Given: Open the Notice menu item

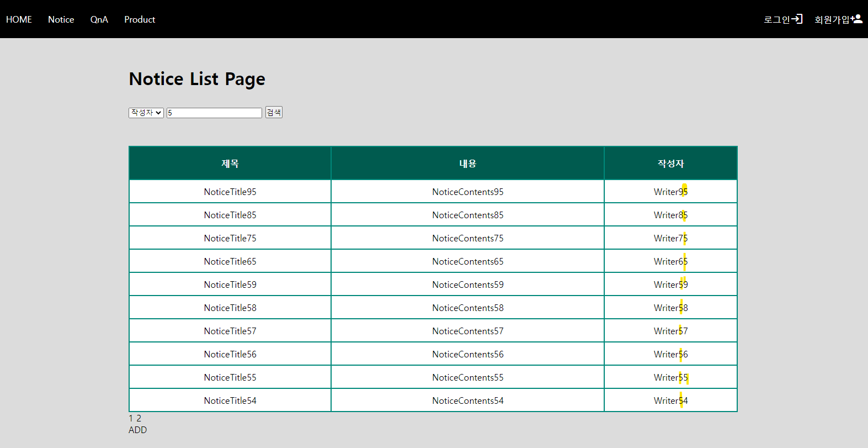Looking at the screenshot, I should (61, 19).
